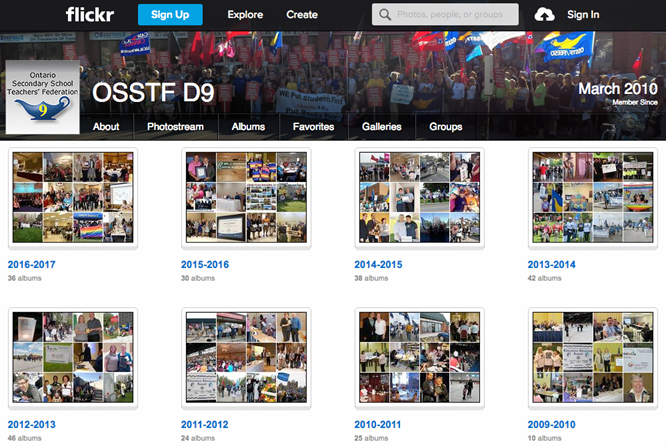The image size is (666, 446).
Task: Open the Create menu
Action: 302,14
